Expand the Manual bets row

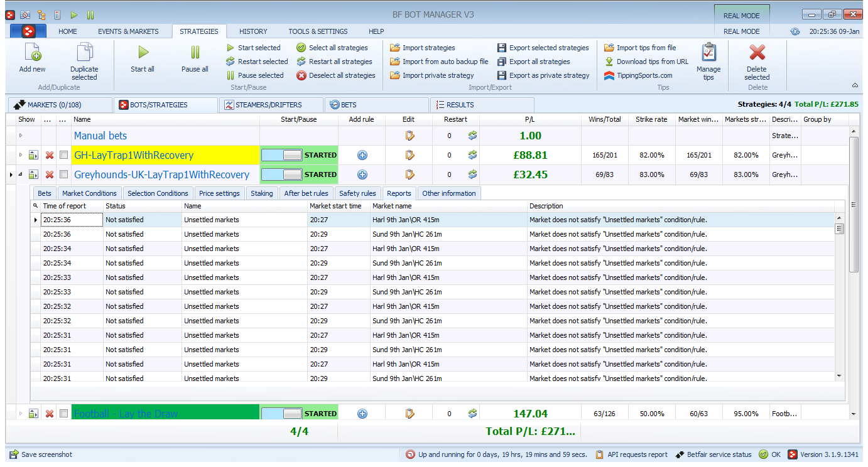pyautogui.click(x=20, y=136)
